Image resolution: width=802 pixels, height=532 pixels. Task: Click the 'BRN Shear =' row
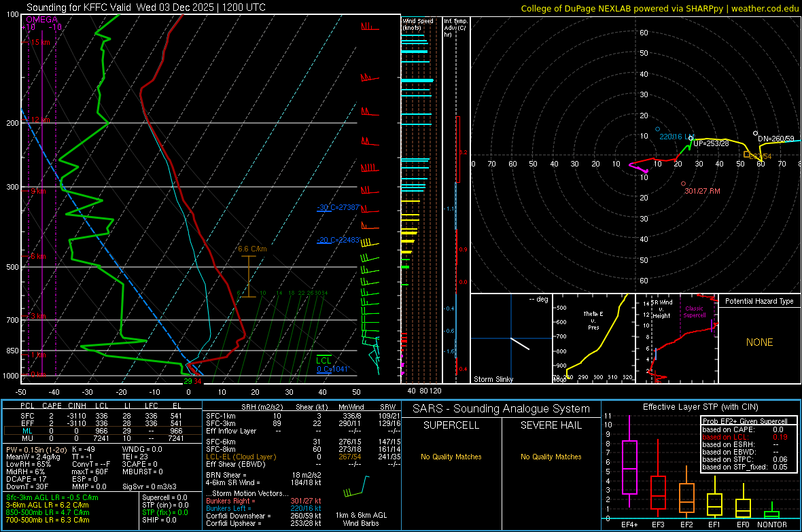tap(264, 475)
